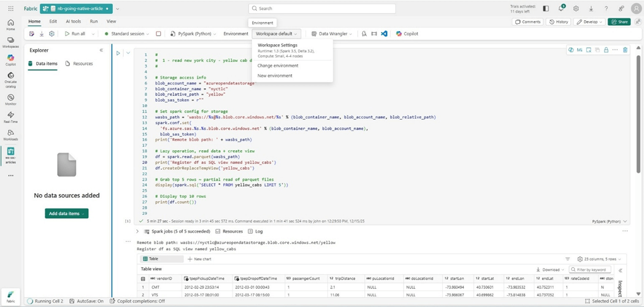Screen dimensions: 644x307
Task: Open notebook in VS Code icon
Action: point(384,34)
